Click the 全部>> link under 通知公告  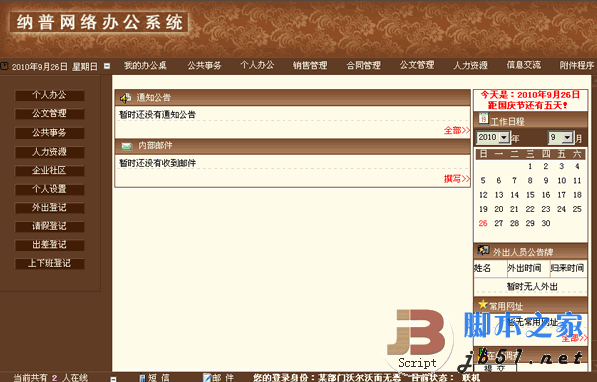coord(457,131)
